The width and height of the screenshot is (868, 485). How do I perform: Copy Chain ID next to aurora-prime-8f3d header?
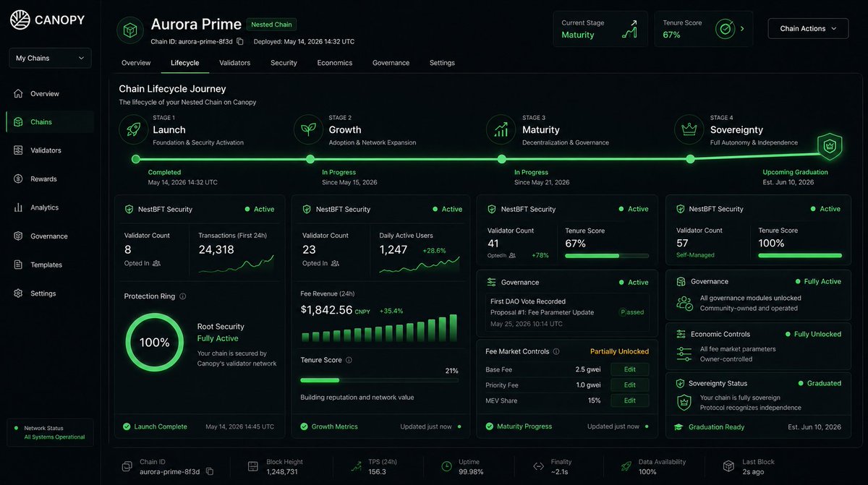coord(240,42)
